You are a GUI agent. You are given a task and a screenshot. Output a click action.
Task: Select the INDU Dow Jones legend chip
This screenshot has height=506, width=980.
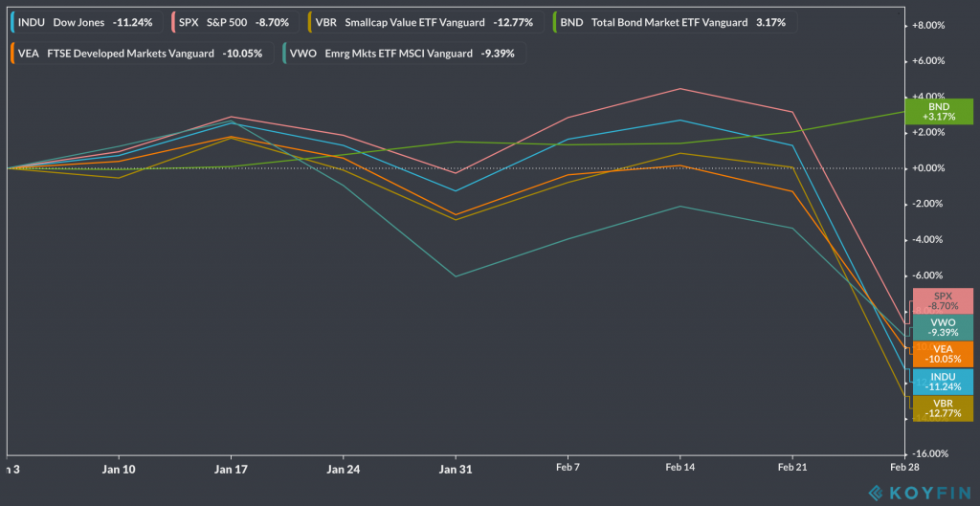[x=84, y=21]
